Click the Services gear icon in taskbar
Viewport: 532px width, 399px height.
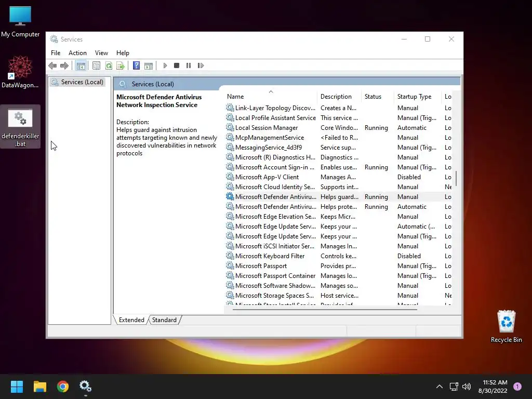tap(85, 387)
